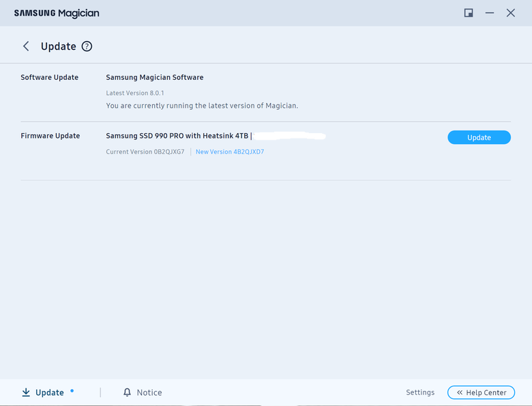This screenshot has height=406, width=532.
Task: Click the running latest version message
Action: (x=202, y=106)
